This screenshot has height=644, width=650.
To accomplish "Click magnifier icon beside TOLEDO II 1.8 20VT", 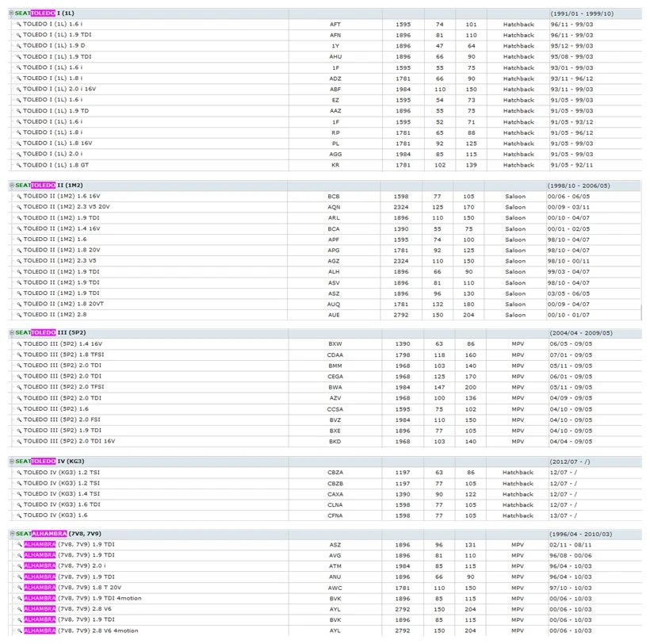I will click(19, 305).
